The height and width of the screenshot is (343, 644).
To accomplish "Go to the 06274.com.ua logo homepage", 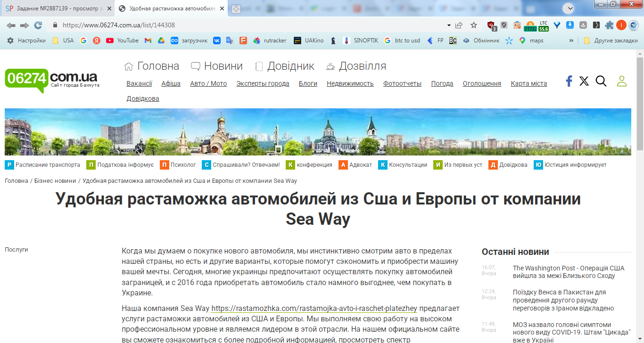I will tap(51, 80).
